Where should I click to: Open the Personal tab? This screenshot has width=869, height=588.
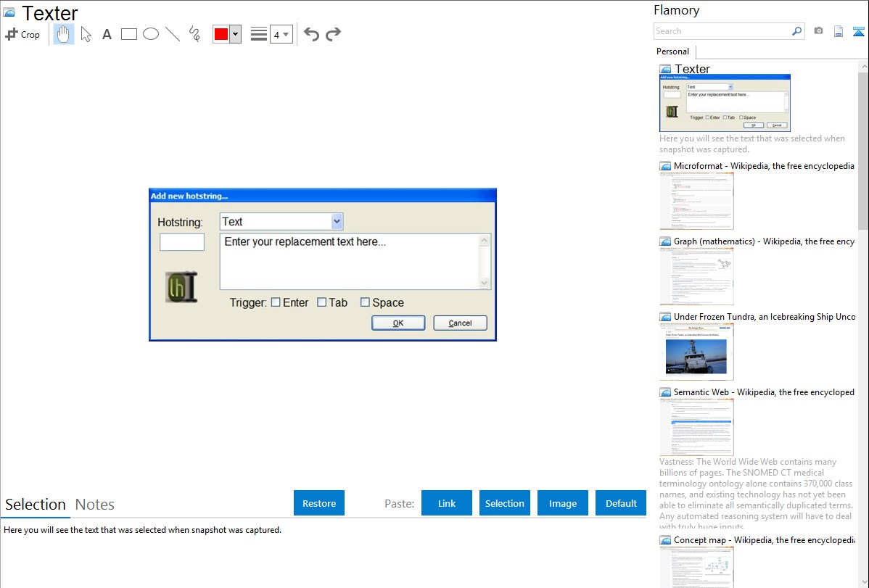coord(672,51)
